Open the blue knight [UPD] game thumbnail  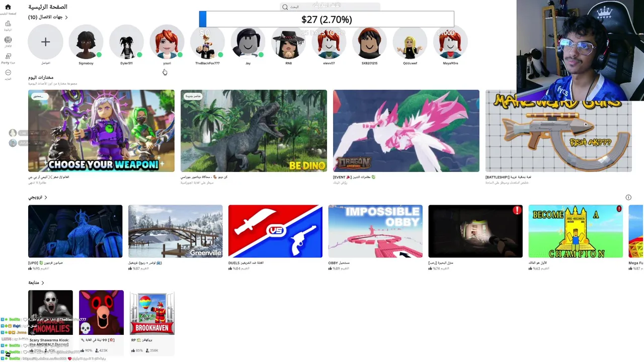(x=75, y=231)
